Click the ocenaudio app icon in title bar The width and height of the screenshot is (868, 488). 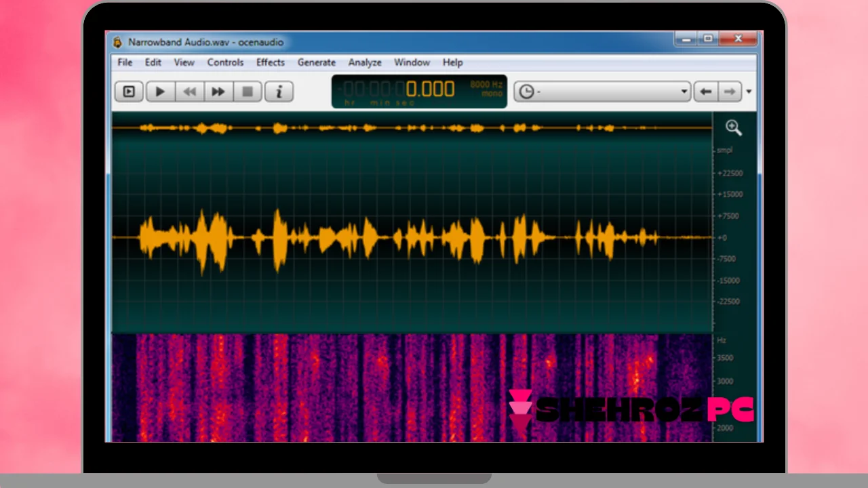tap(118, 42)
